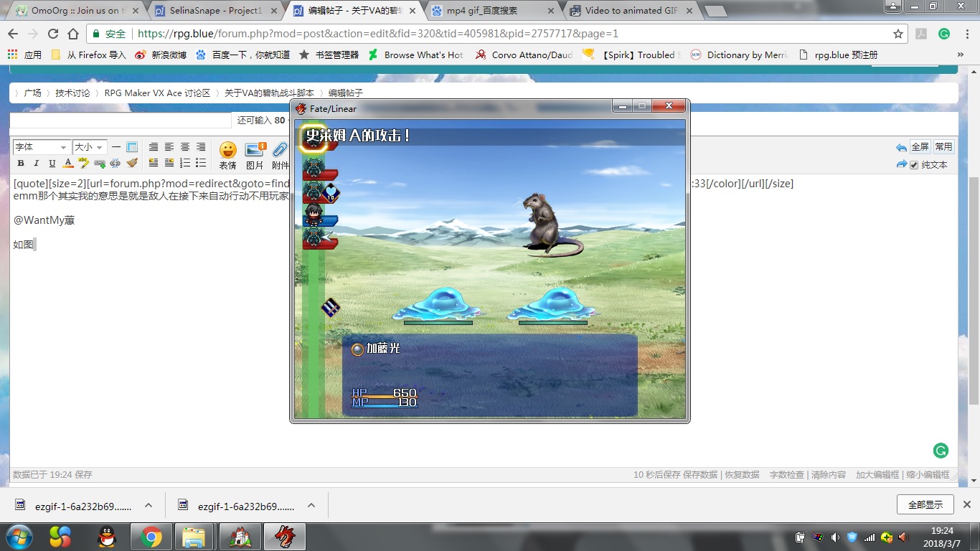Bookmark this page with the star icon
The width and height of the screenshot is (980, 551).
tap(898, 34)
